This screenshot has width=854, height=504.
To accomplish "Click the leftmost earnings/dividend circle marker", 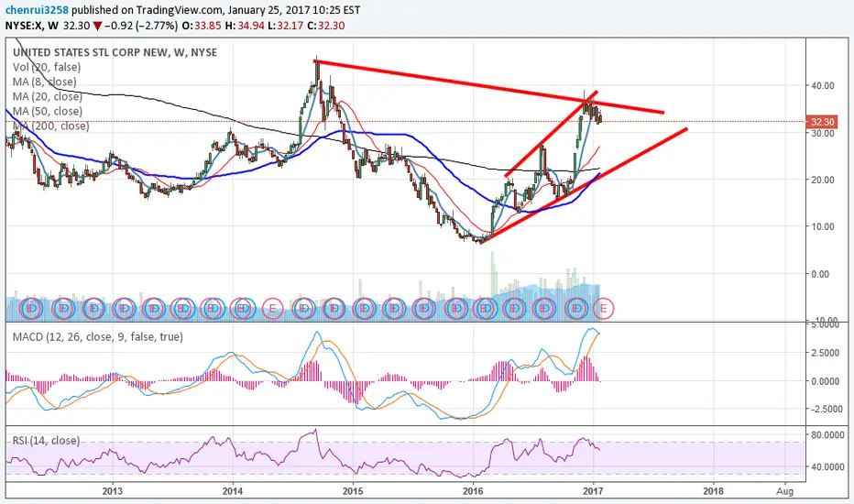I will click(31, 309).
